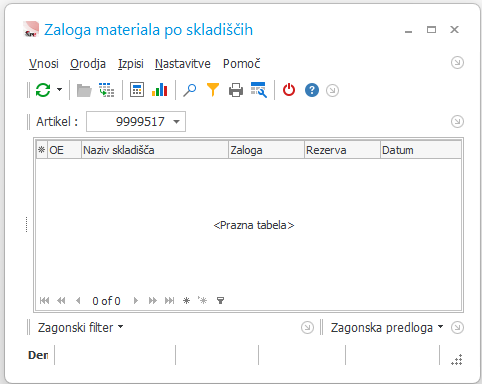Viewport: 482px width, 384px height.
Task: Click the grid export icon in toolbar
Action: pyautogui.click(x=107, y=90)
